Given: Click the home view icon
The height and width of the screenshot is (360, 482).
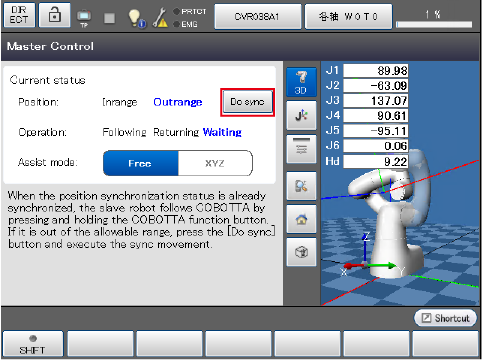Looking at the screenshot, I should tap(301, 219).
